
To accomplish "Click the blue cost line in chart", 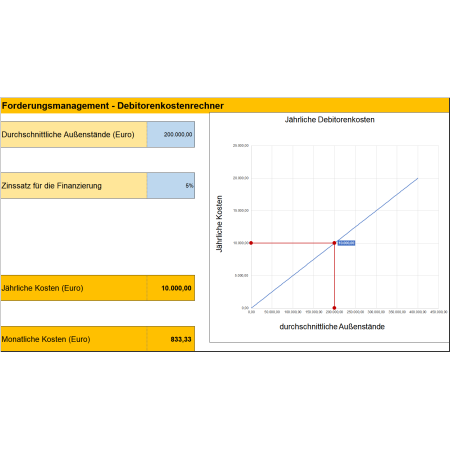I will 377,210.
